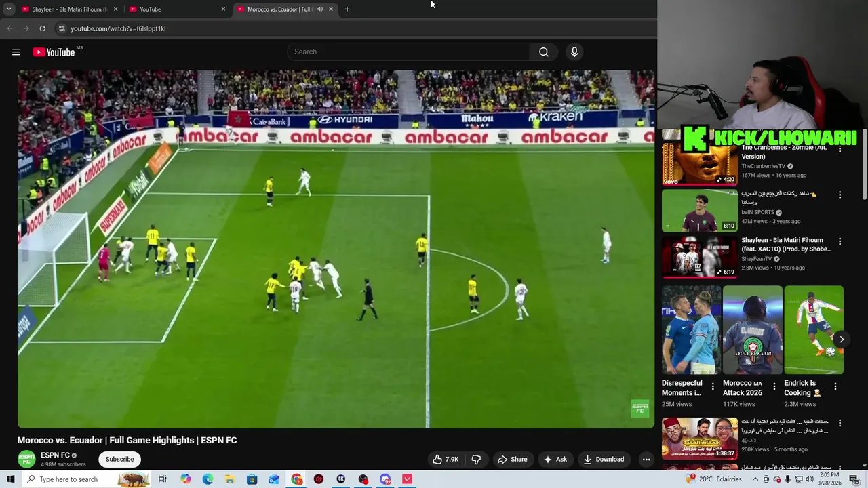Viewport: 868px width, 488px height.
Task: Start voice search with microphone icon
Action: (574, 52)
